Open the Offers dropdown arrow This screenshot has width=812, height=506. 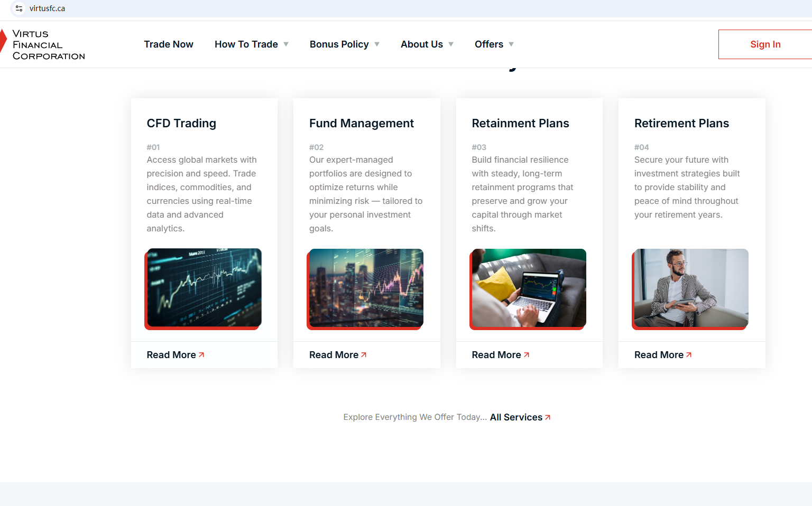tap(511, 44)
